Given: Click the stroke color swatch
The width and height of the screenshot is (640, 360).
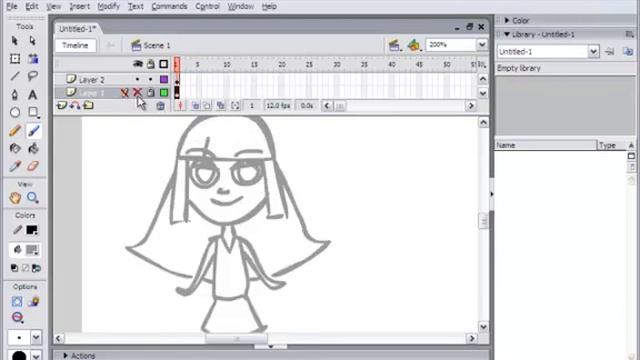Looking at the screenshot, I should tap(32, 230).
